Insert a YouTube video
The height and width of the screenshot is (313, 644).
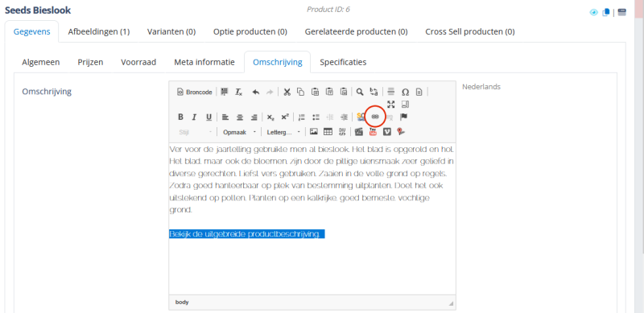[373, 132]
